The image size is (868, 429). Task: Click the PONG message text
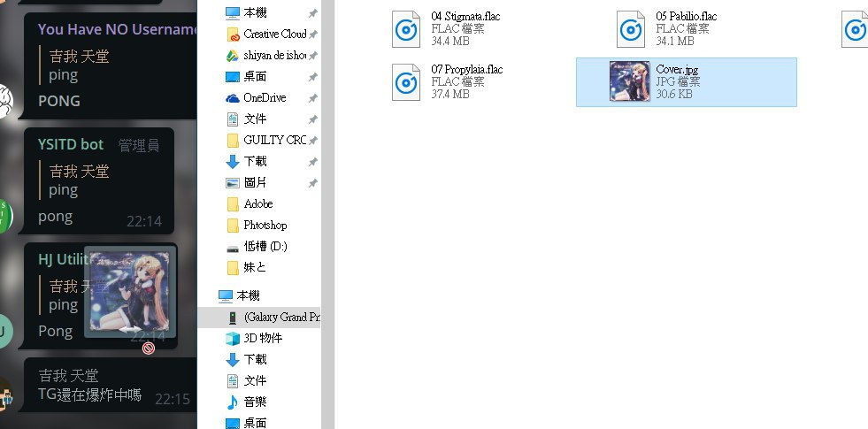[59, 102]
